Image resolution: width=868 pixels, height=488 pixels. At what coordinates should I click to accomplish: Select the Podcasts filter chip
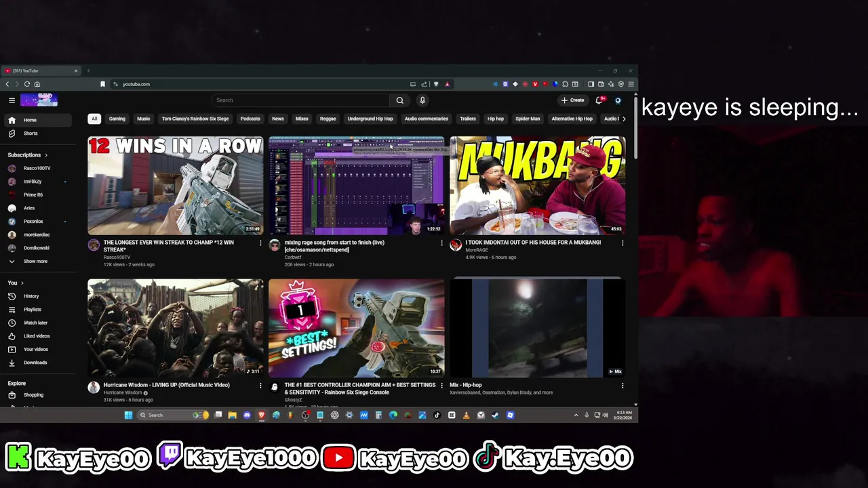click(250, 119)
